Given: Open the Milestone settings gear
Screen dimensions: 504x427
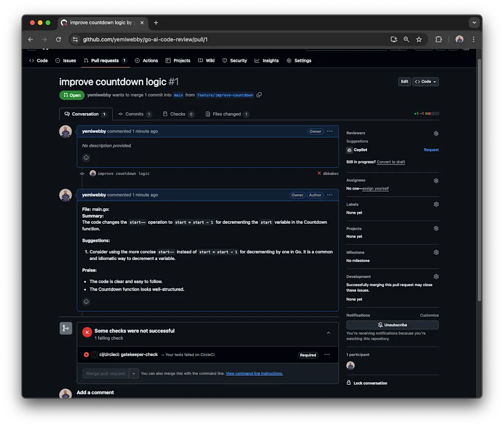Looking at the screenshot, I should click(x=436, y=252).
